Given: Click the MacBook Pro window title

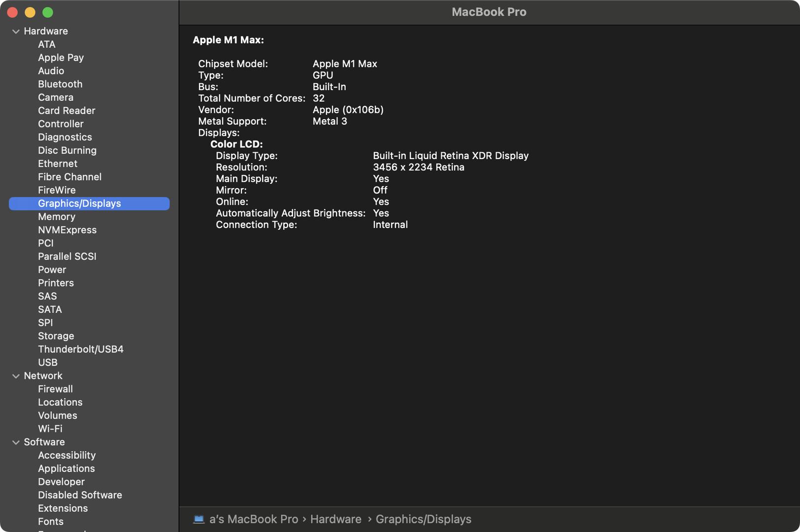Looking at the screenshot, I should (489, 12).
